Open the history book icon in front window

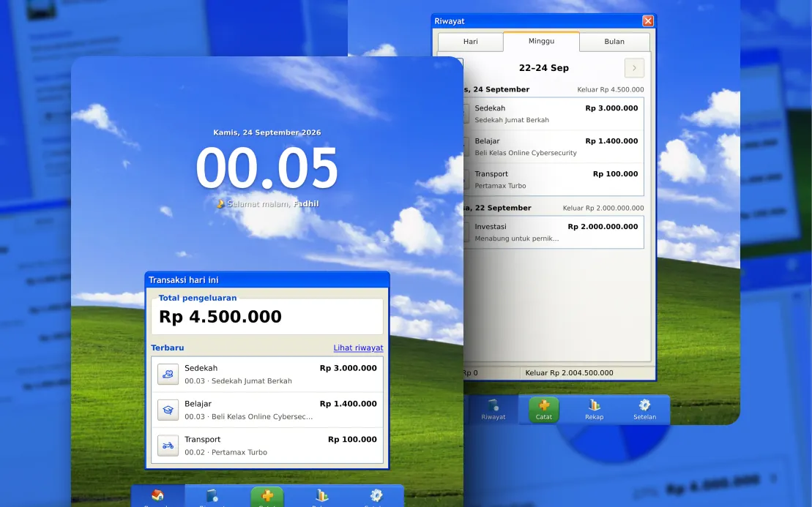tap(212, 495)
